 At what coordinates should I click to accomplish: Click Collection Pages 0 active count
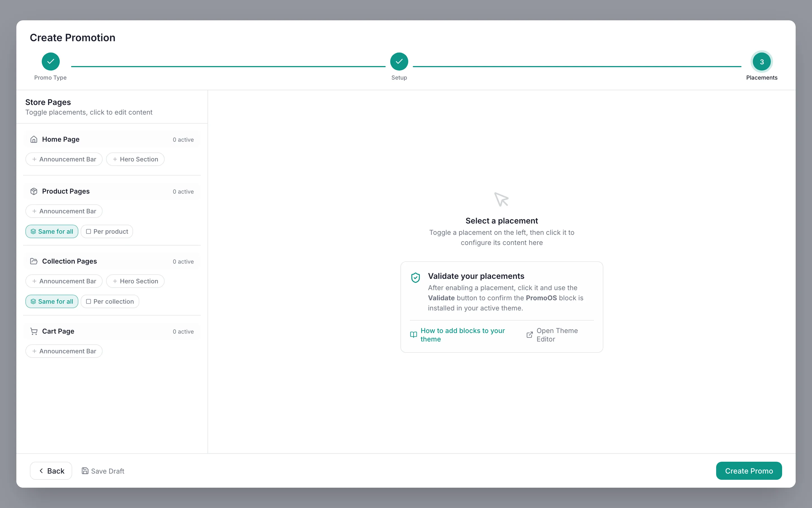(x=183, y=261)
